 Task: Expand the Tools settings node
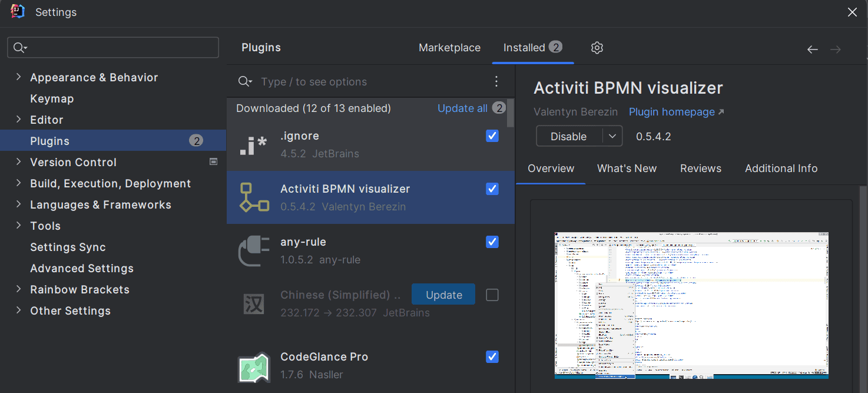tap(18, 226)
